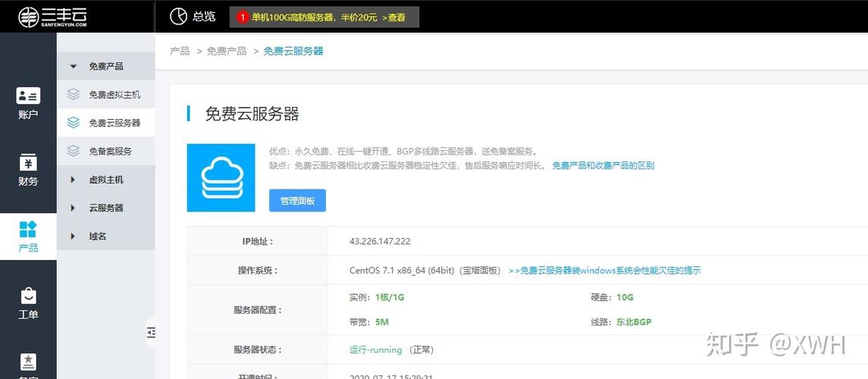Click the 服务器配置 row label
868x379 pixels.
click(258, 310)
